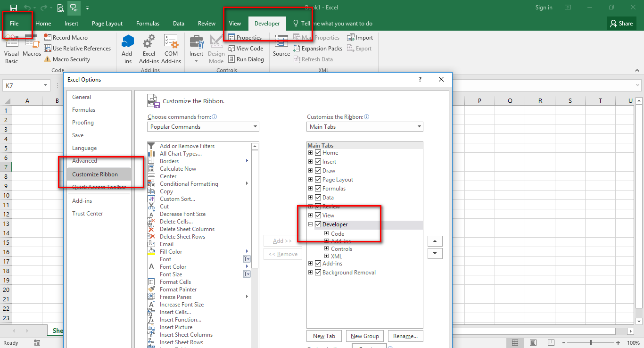Click the Record Macro icon
The image size is (644, 348).
coord(47,37)
